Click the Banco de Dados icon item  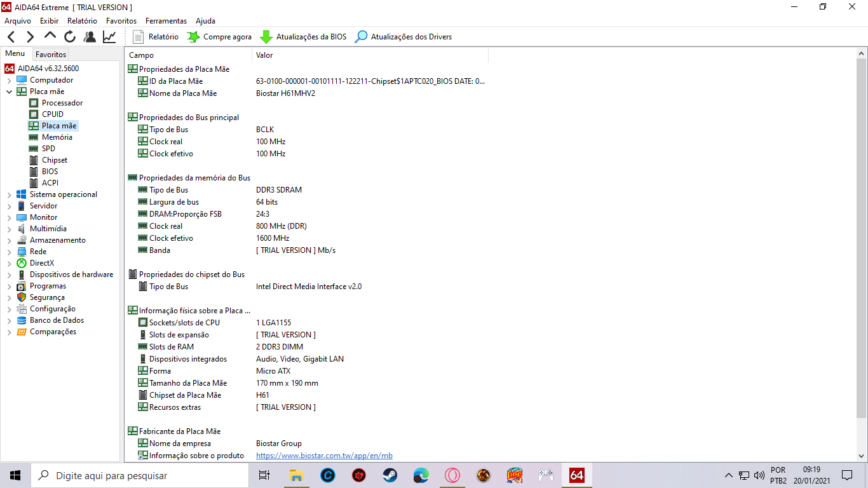coord(22,320)
